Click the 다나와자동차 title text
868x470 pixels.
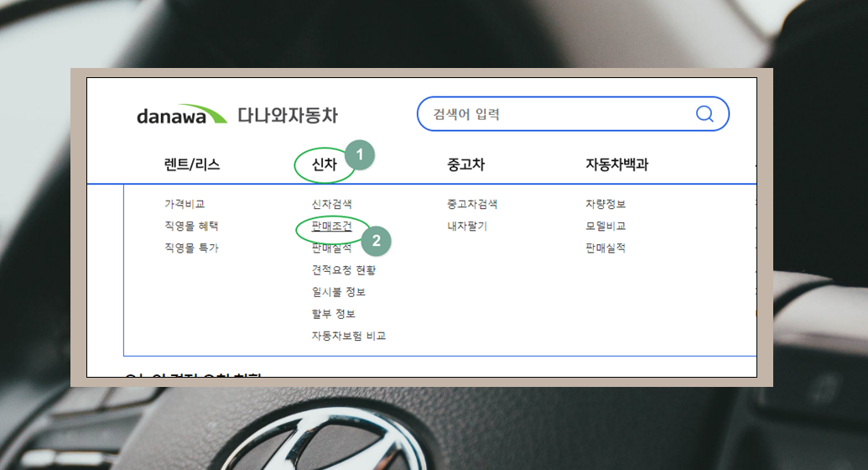click(x=288, y=115)
